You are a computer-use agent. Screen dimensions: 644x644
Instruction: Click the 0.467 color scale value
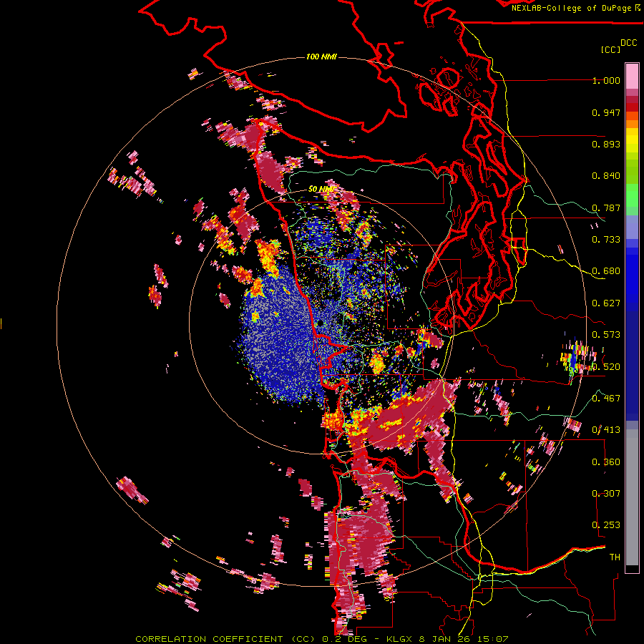coord(606,398)
